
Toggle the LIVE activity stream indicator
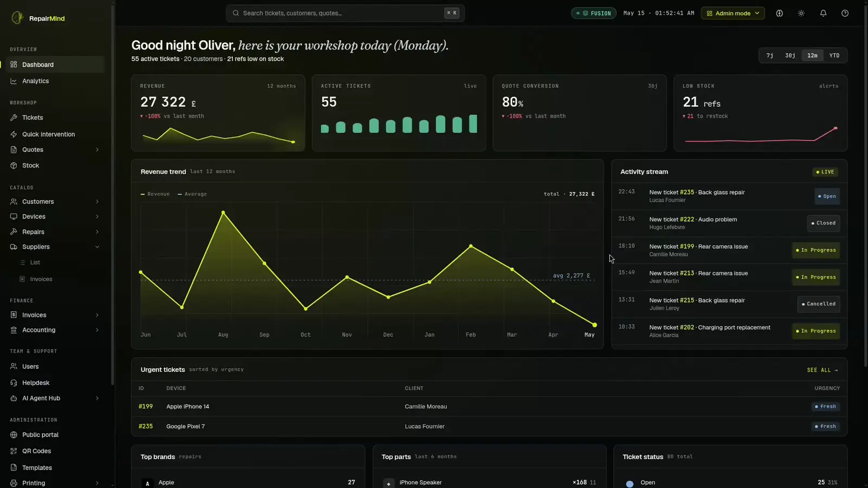click(x=825, y=172)
